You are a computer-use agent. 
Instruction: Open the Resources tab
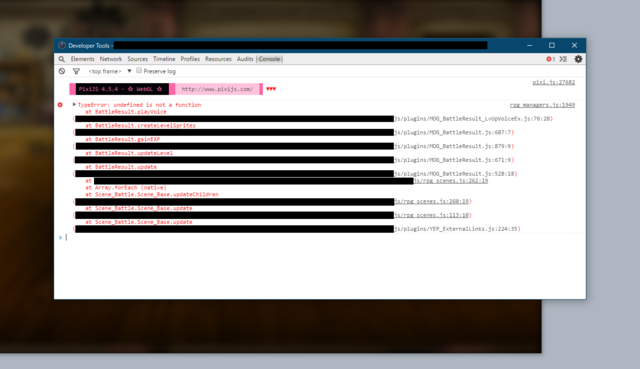[218, 59]
